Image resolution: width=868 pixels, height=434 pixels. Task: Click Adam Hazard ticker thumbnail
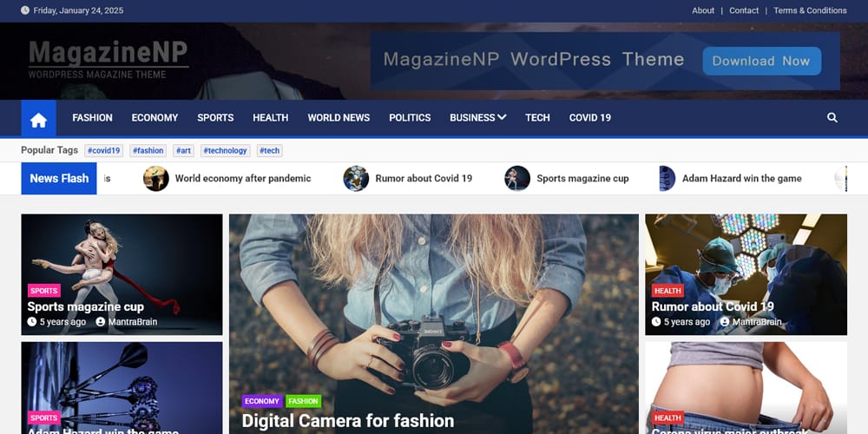point(667,178)
